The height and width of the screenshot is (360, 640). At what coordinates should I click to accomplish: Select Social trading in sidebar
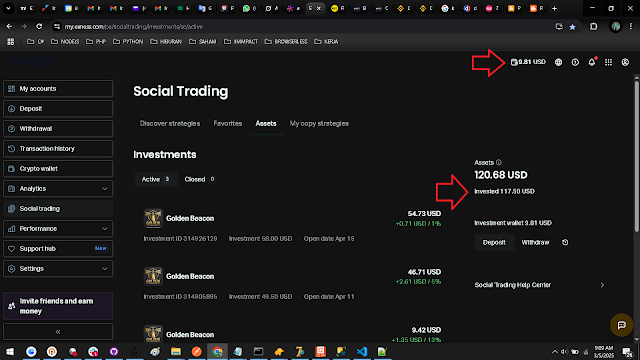58,209
